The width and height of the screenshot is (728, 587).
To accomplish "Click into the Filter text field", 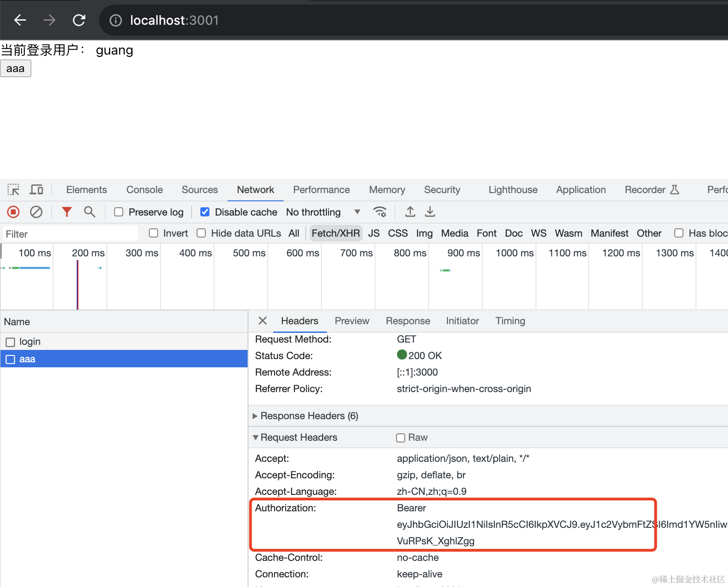I will tap(71, 234).
